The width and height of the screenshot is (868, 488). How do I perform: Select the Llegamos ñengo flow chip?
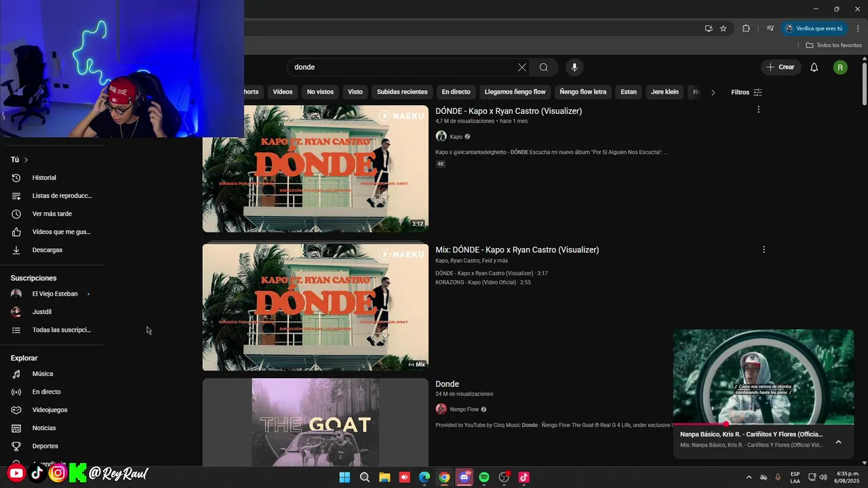tap(515, 92)
